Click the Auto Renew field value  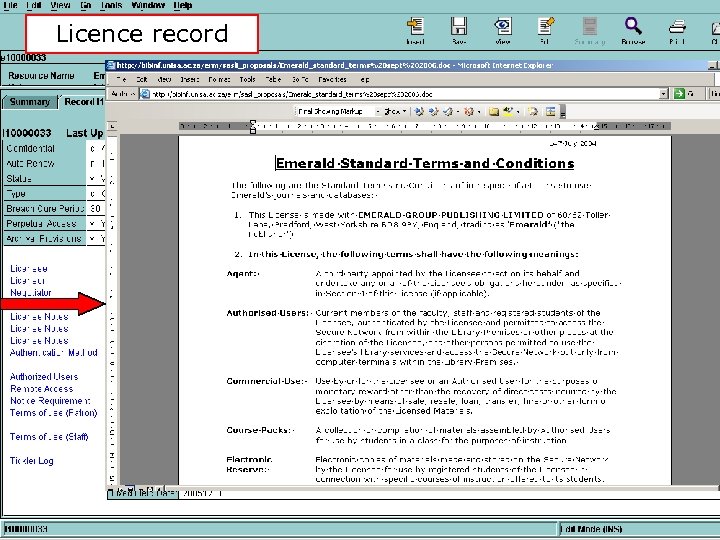[x=96, y=163]
